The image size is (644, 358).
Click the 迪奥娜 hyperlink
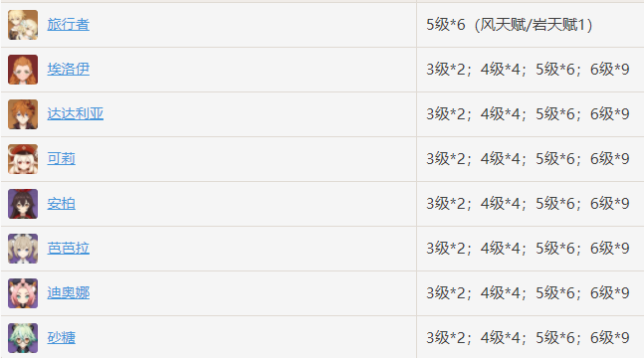pyautogui.click(x=68, y=292)
